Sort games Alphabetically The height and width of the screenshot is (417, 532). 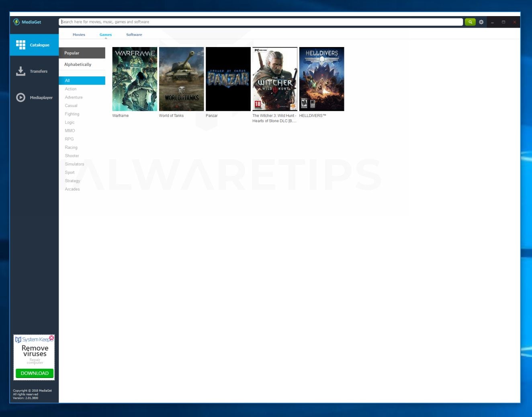tap(82, 64)
